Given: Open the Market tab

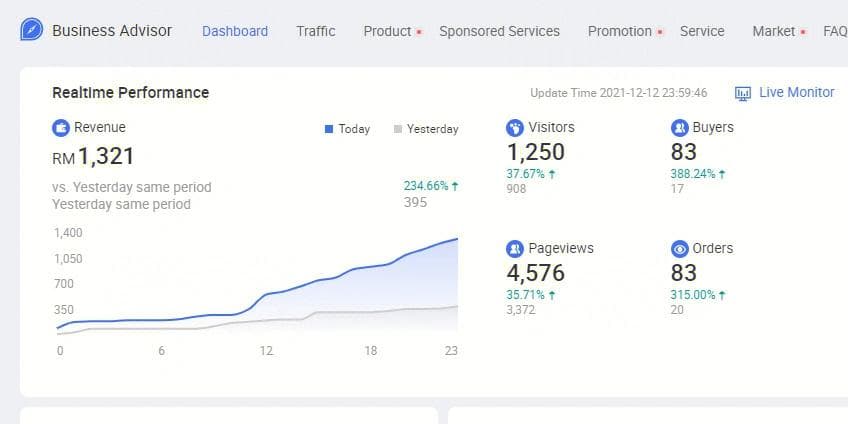Looking at the screenshot, I should (774, 31).
